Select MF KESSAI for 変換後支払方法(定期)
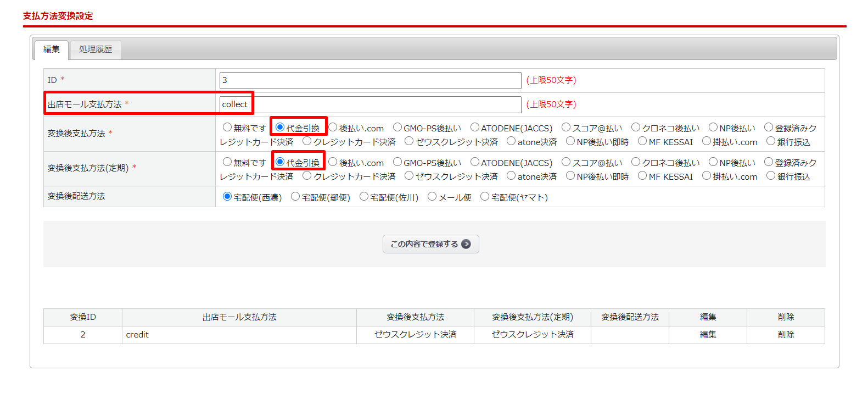Viewport: 868px width, 404px height. pos(642,176)
